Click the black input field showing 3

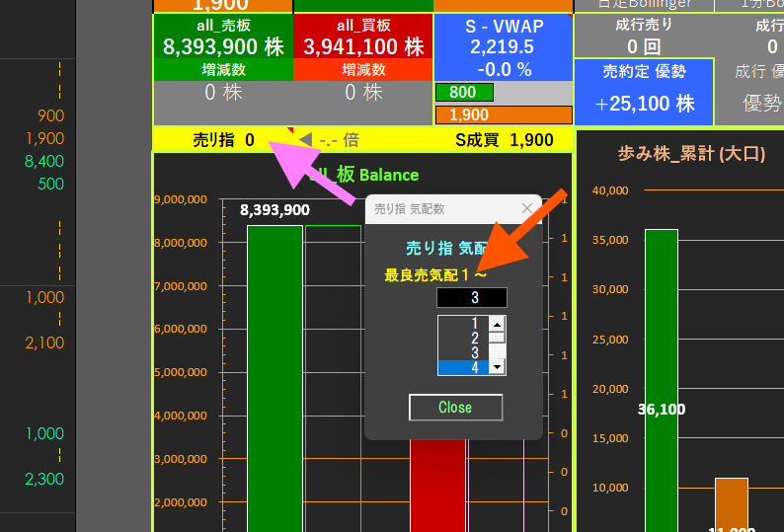tap(472, 297)
